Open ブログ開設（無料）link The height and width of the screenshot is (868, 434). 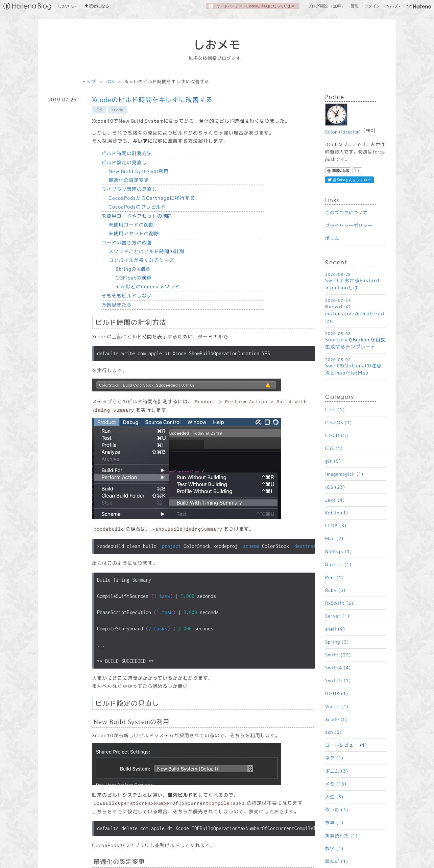click(326, 6)
